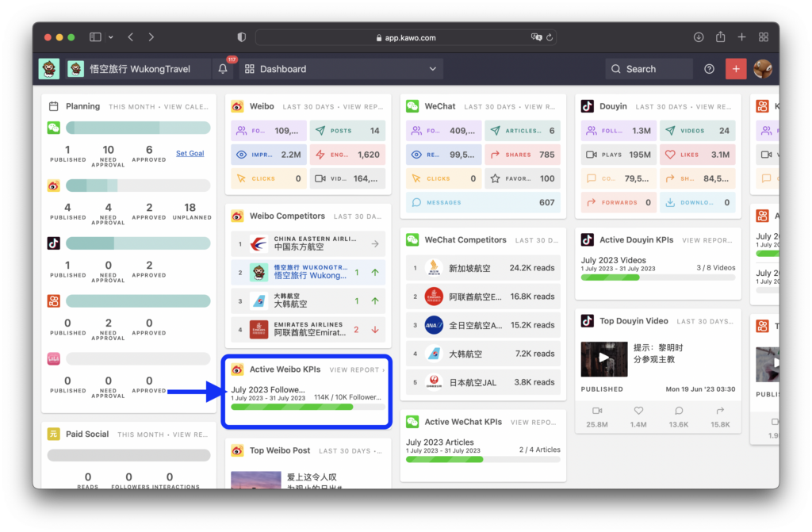812x532 pixels.
Task: Select 大韩航空 Weibo competitor row
Action: coord(308,300)
